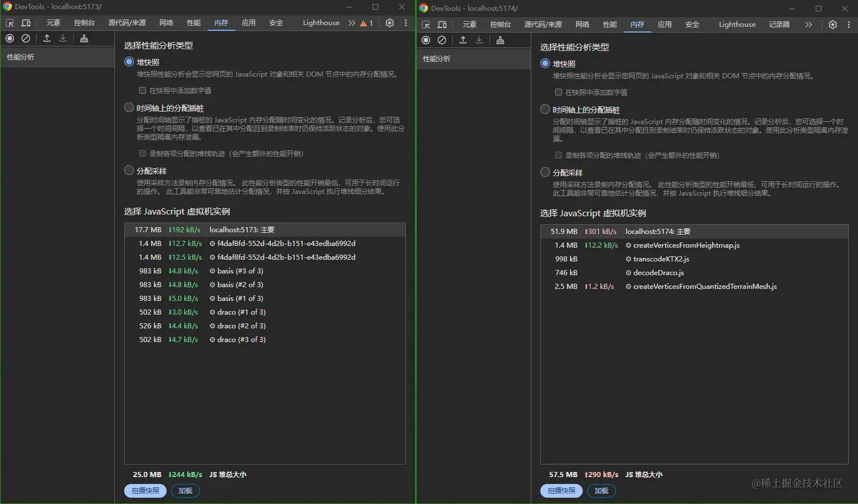
Task: Click save profile download icon in right window
Action: point(479,40)
